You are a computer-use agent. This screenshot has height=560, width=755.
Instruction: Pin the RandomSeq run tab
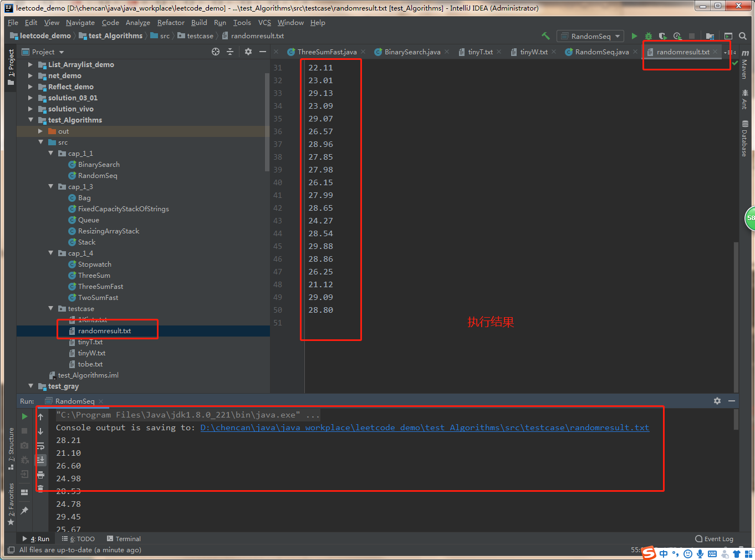click(24, 510)
